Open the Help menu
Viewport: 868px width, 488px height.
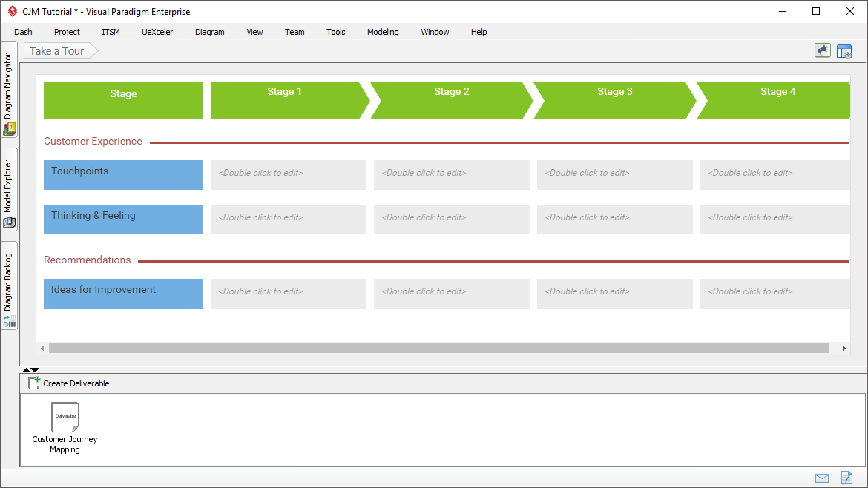coord(479,32)
